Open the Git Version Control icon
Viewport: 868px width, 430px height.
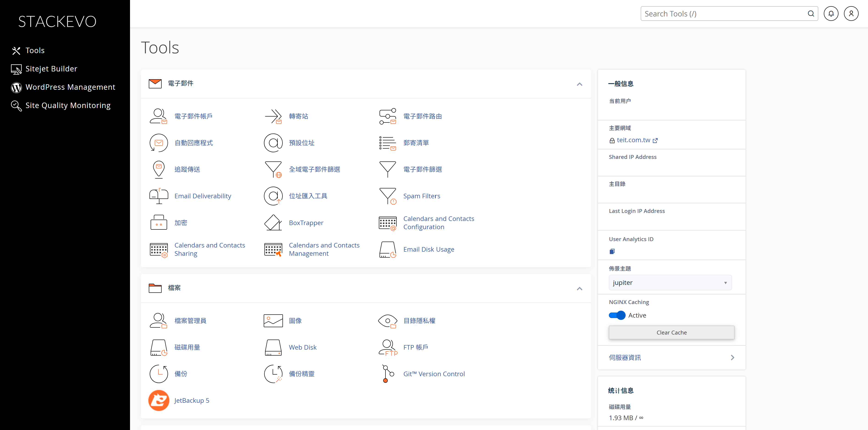pyautogui.click(x=388, y=374)
